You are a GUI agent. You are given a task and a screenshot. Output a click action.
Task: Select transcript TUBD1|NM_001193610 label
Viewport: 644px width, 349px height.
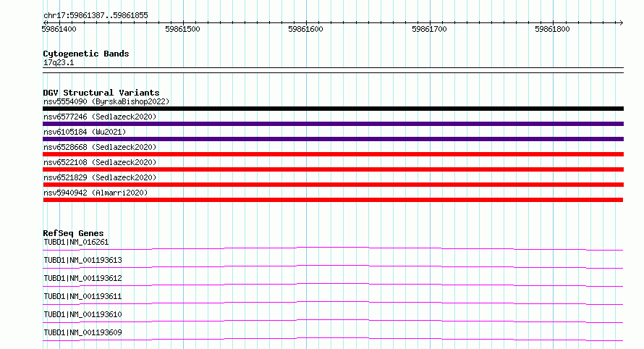82,314
